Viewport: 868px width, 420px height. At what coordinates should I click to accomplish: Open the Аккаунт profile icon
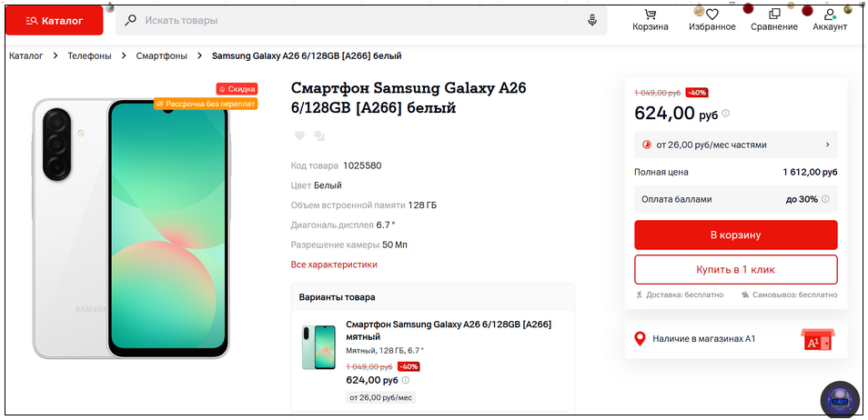click(829, 15)
